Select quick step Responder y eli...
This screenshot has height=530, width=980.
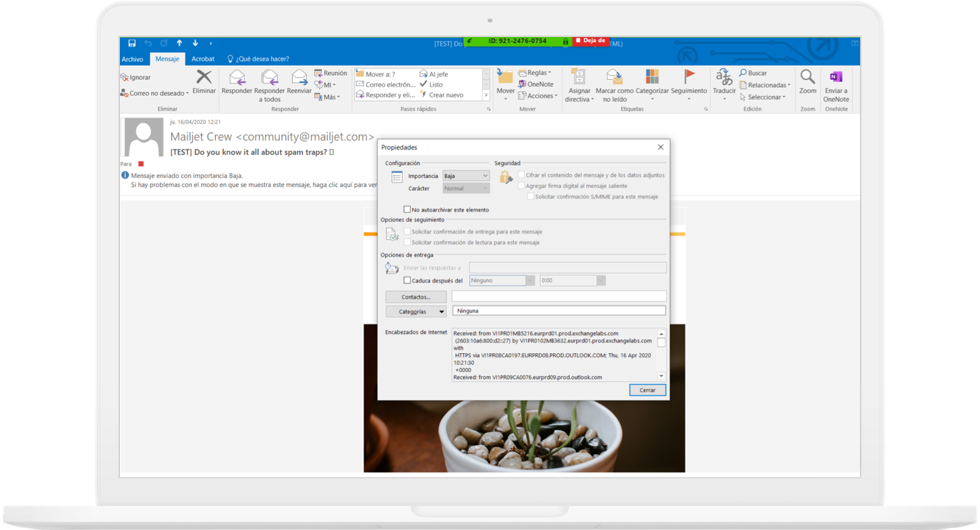pyautogui.click(x=385, y=95)
